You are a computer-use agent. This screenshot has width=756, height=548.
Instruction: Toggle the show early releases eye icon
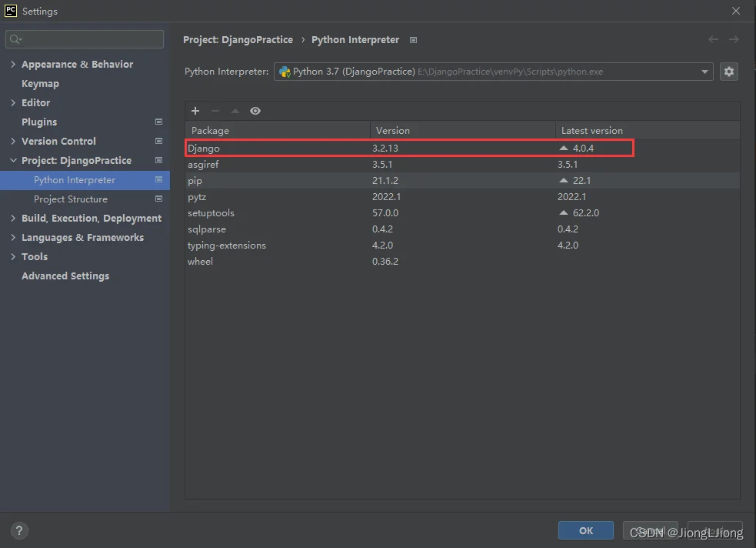point(255,111)
